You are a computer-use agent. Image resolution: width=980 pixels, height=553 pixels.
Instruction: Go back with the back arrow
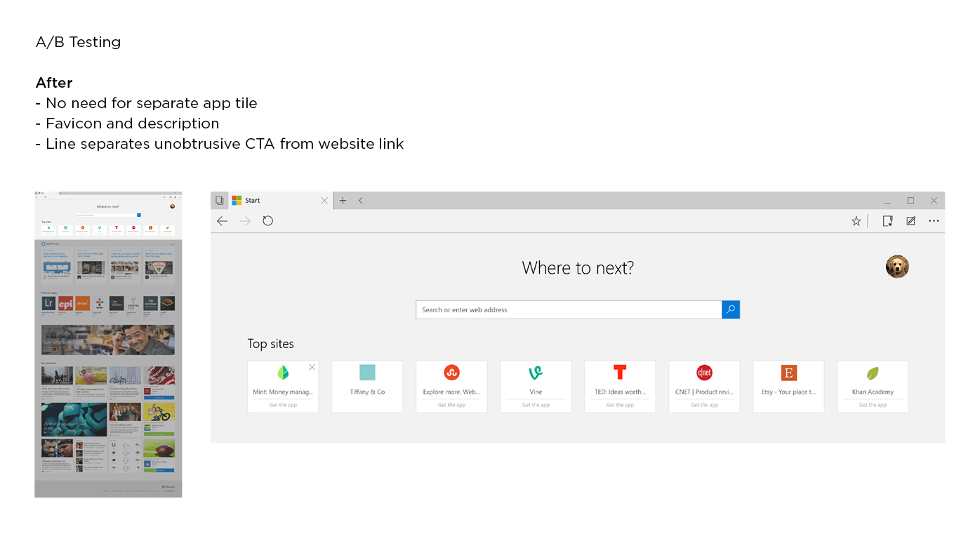(x=223, y=221)
